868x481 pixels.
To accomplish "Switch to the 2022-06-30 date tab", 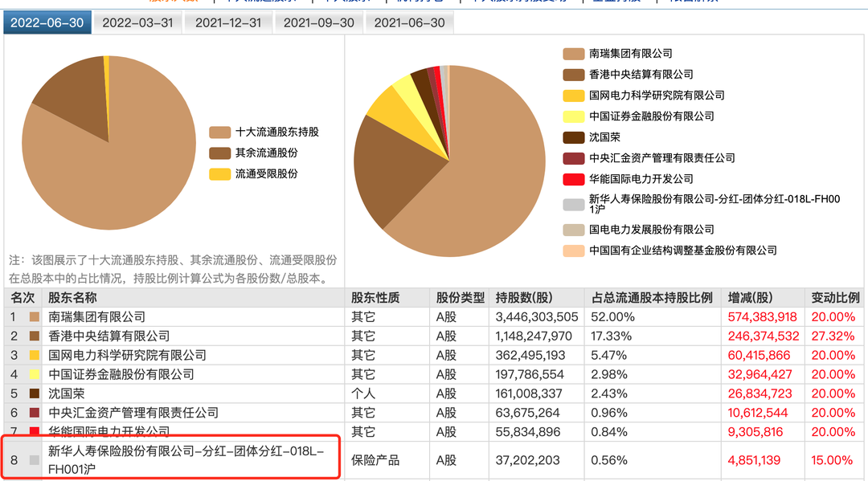I will tap(47, 22).
